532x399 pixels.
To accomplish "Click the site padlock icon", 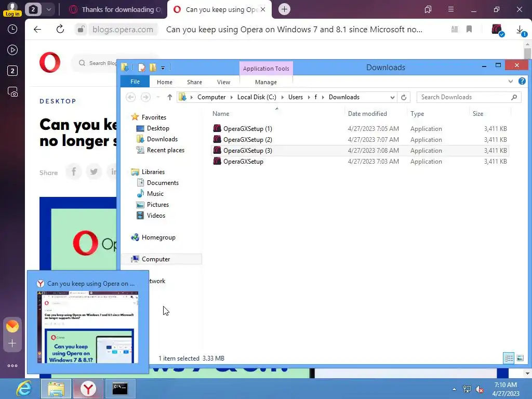I will point(81,30).
